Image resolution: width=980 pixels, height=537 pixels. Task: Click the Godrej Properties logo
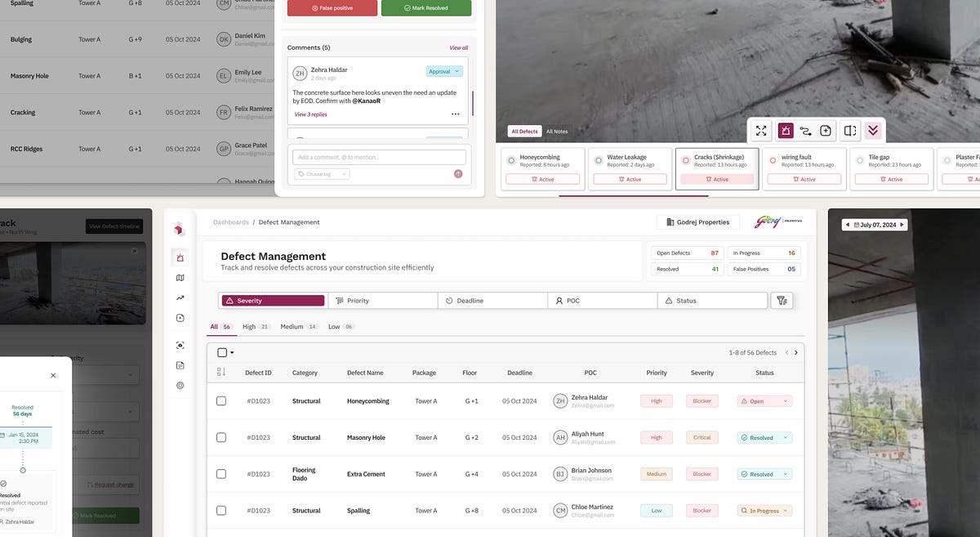coord(778,222)
